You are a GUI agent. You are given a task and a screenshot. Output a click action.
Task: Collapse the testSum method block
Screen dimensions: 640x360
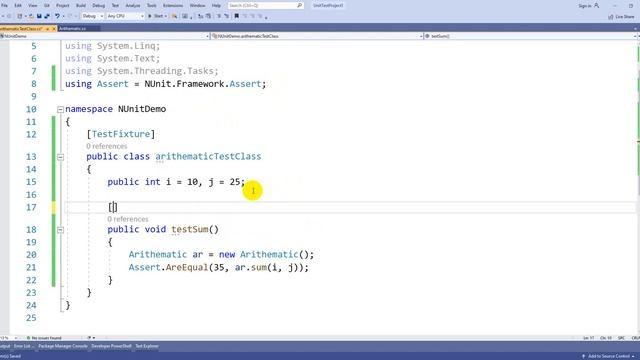tap(60, 230)
